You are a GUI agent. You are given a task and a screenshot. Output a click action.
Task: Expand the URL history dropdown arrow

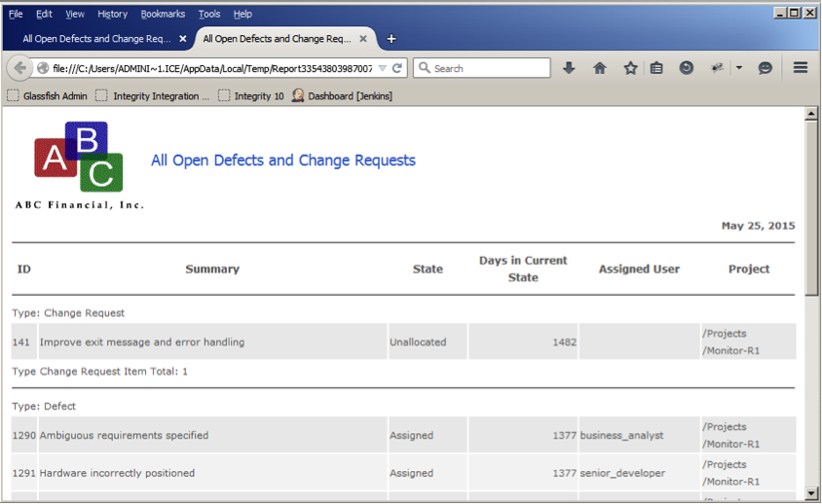[383, 68]
